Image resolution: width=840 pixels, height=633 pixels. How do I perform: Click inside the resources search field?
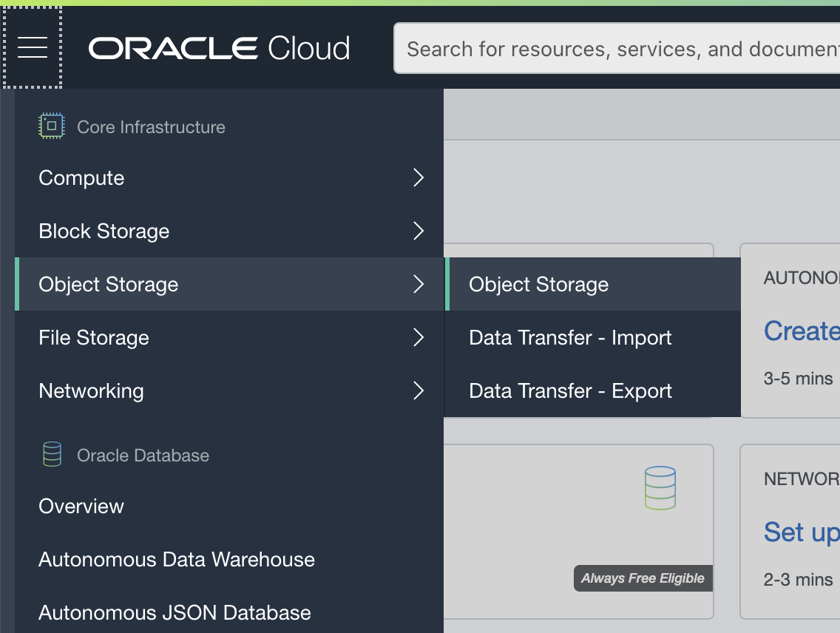coord(614,48)
